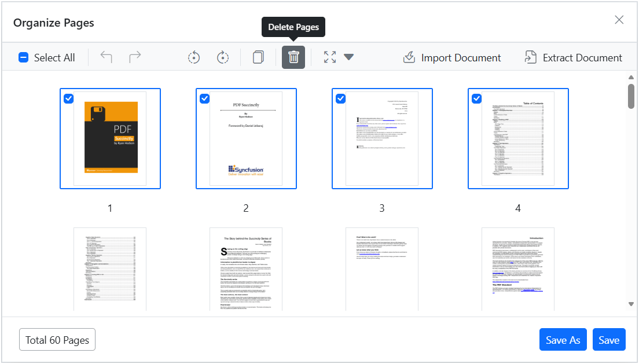Click the scrollbar up arrow

[631, 77]
